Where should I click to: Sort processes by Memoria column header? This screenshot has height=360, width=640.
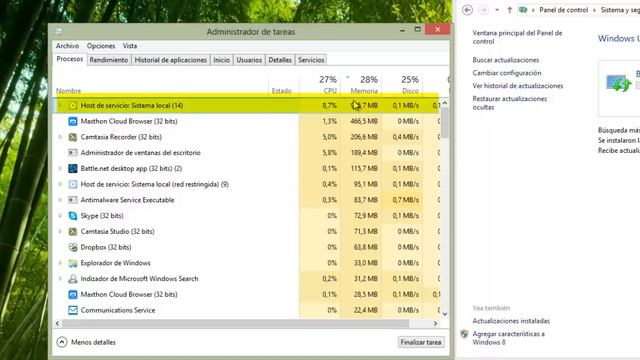(361, 84)
